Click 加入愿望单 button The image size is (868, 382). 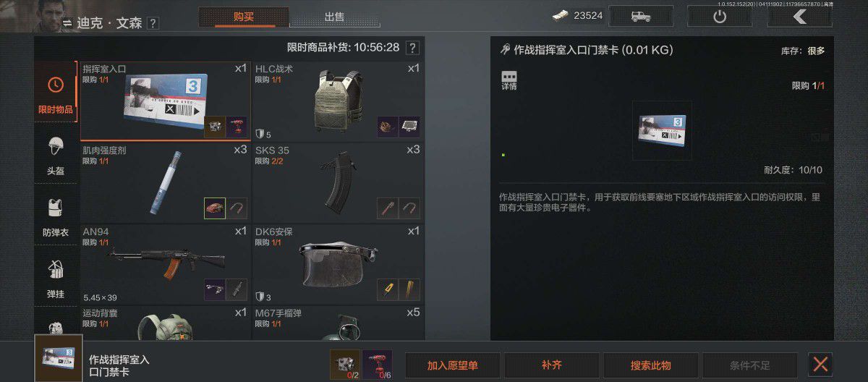(452, 365)
